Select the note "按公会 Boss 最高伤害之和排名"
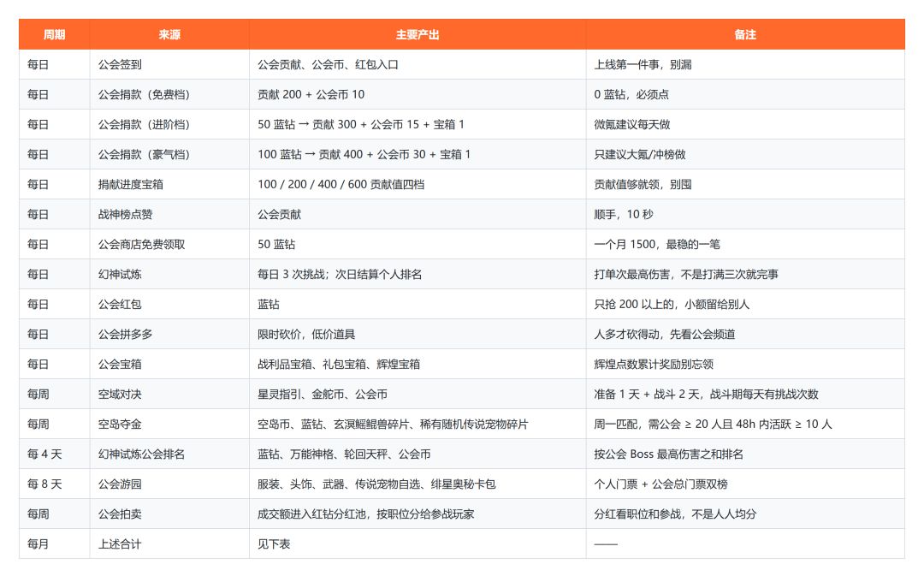This screenshot has width=924, height=582. [x=745, y=454]
